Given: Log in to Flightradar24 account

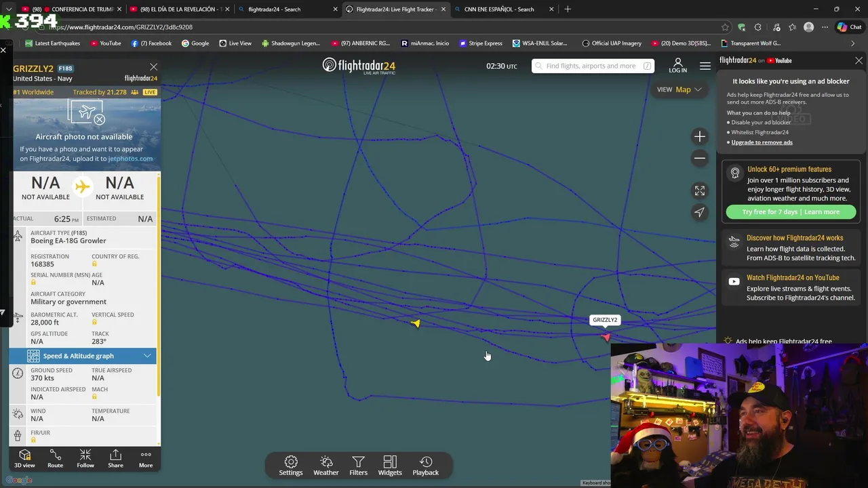Looking at the screenshot, I should pyautogui.click(x=677, y=66).
